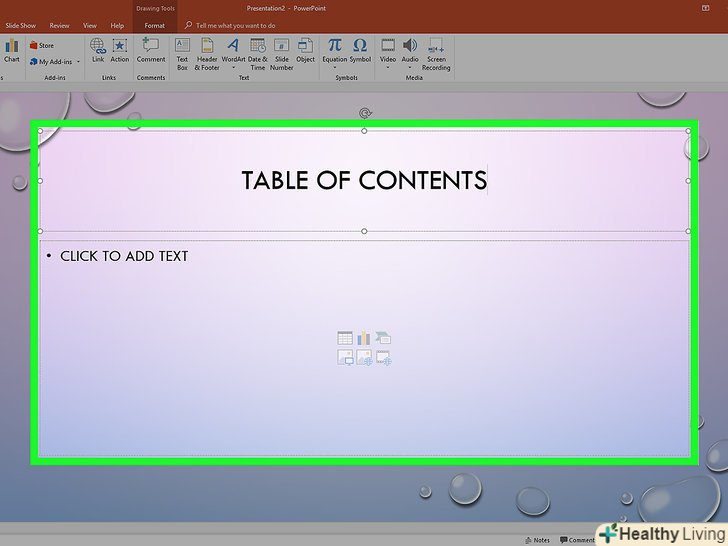The image size is (728, 546).
Task: Open the View tab
Action: click(x=90, y=26)
